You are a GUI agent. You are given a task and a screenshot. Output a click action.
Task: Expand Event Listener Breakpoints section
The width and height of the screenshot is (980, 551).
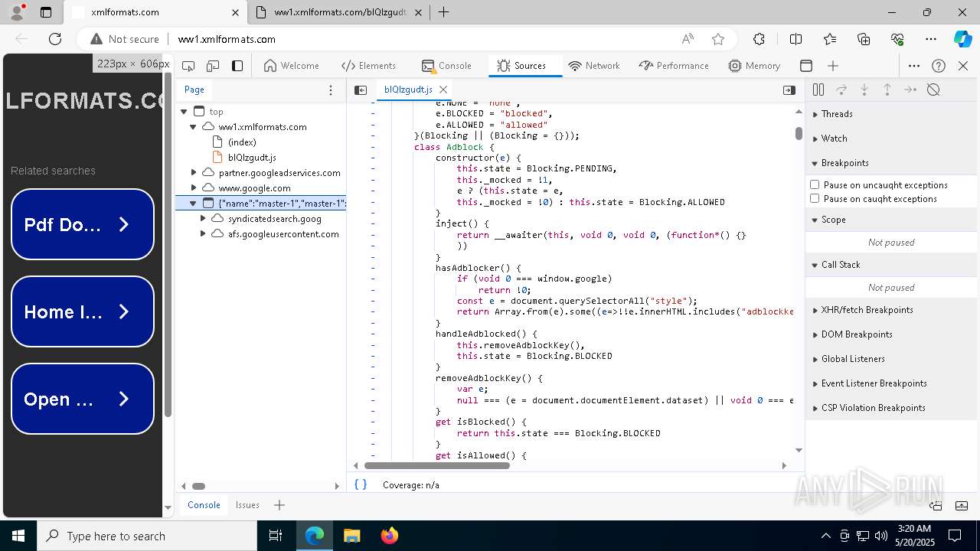(893, 383)
